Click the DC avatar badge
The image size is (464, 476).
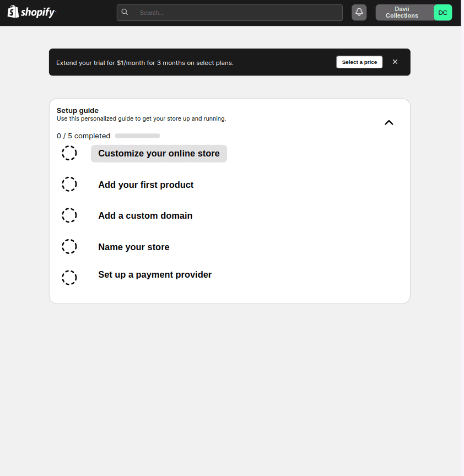click(443, 13)
